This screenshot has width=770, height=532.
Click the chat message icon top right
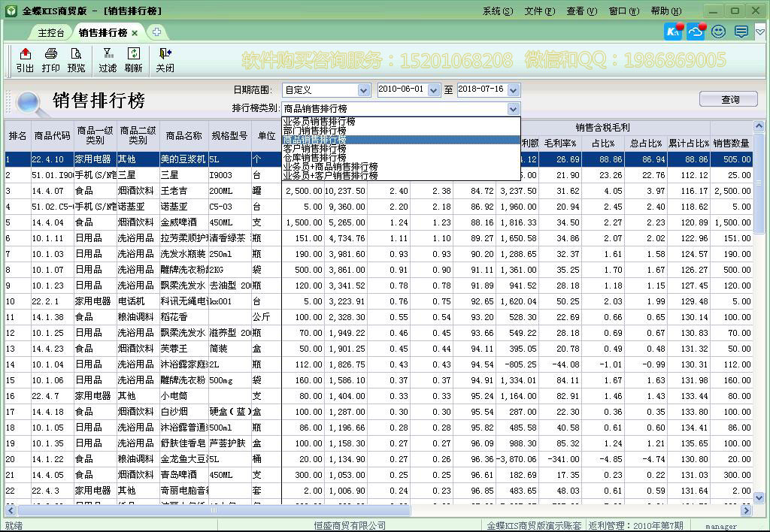point(740,32)
